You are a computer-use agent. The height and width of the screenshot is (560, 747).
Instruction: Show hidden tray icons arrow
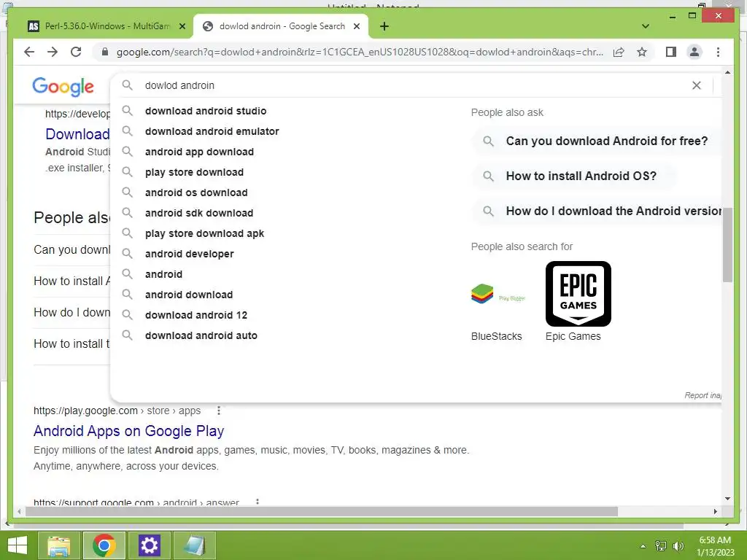[643, 545]
